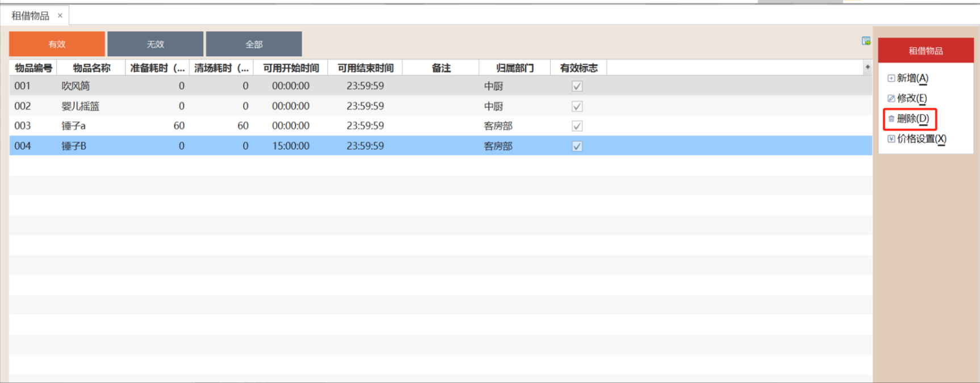The width and height of the screenshot is (980, 383).
Task: Close the 租借物品 tab with the x
Action: [x=60, y=16]
